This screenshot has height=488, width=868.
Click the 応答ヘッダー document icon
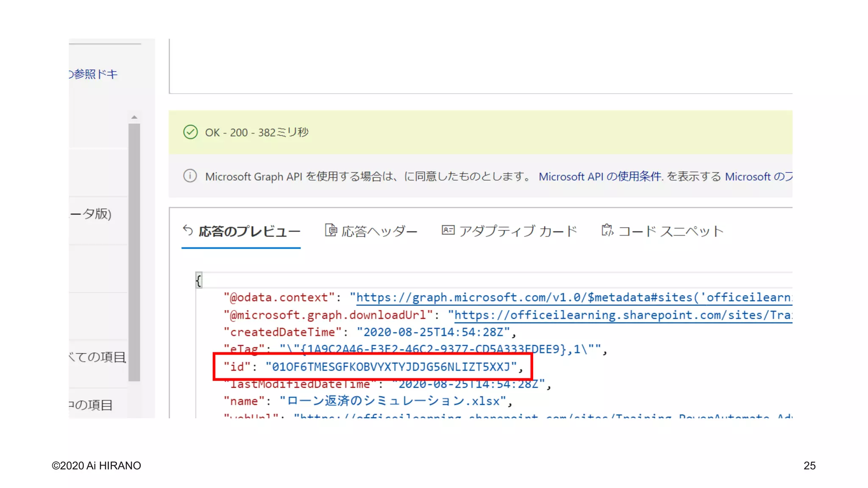pyautogui.click(x=331, y=230)
